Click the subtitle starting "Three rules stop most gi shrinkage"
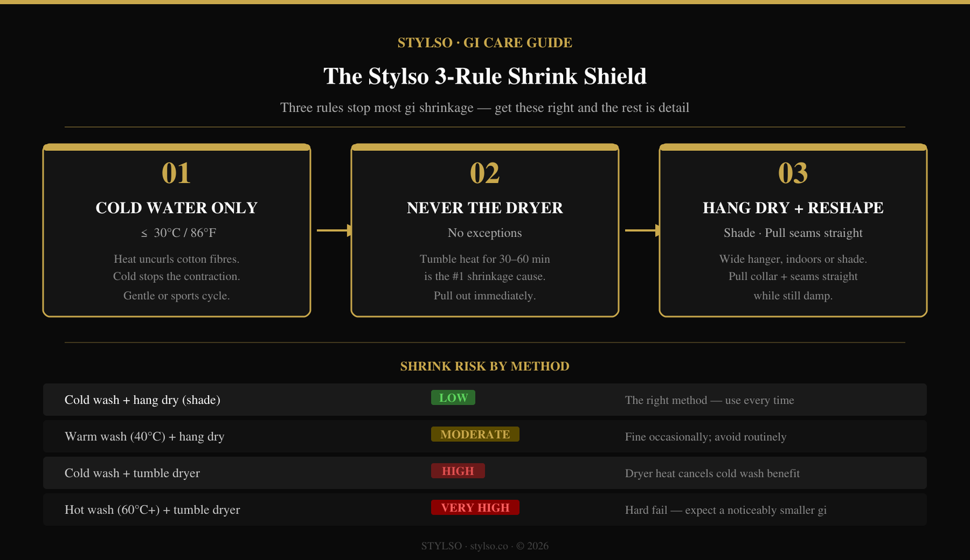Screen dimensions: 970x560 click(x=485, y=108)
